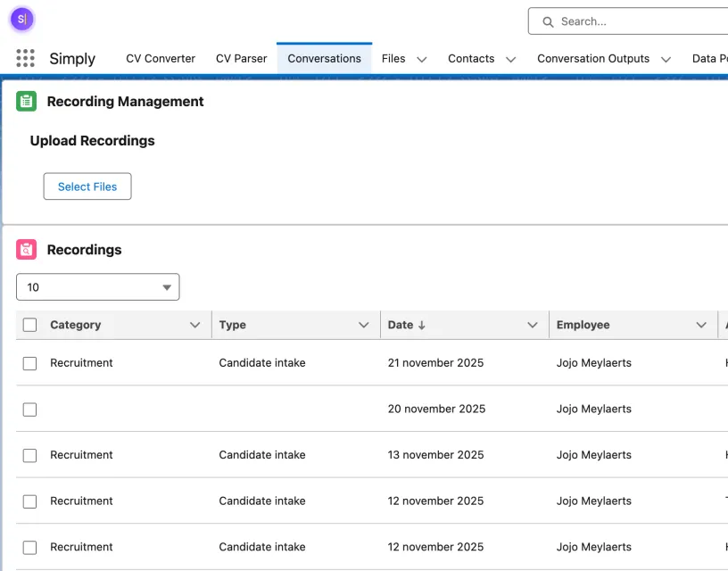
Task: Expand the Type column menu chevron
Action: tap(363, 325)
